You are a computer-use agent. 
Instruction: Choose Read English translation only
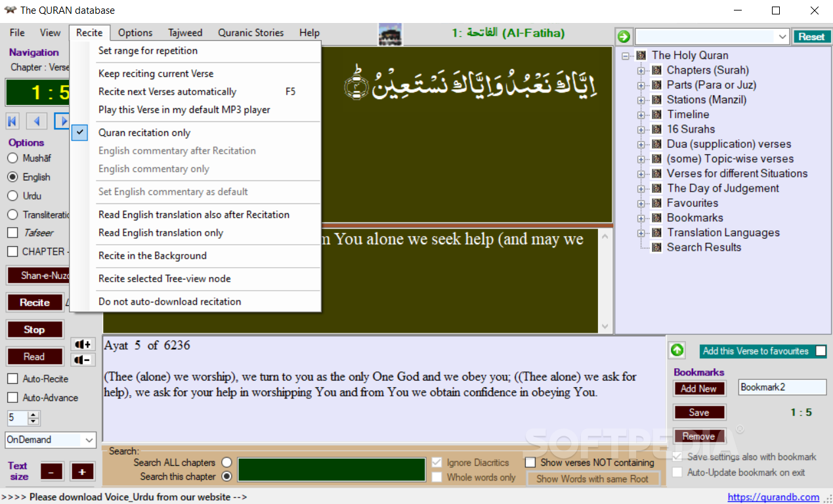[196, 233]
